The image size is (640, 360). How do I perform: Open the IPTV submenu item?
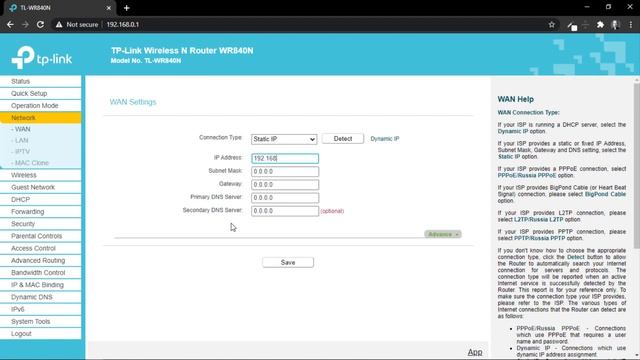pos(21,151)
